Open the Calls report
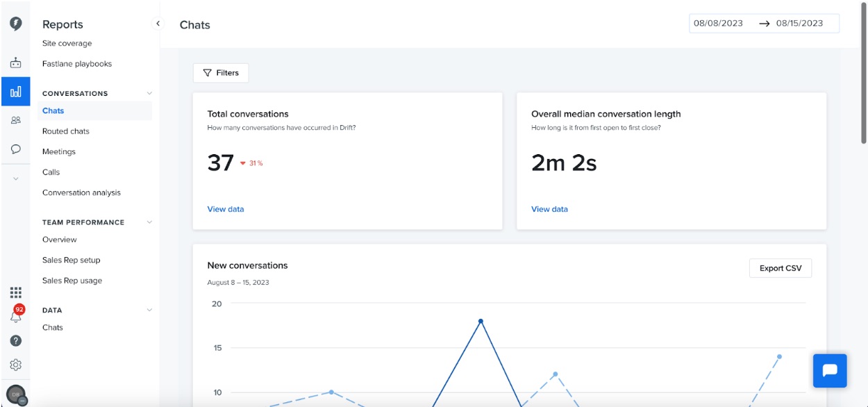The height and width of the screenshot is (407, 868). click(x=51, y=172)
